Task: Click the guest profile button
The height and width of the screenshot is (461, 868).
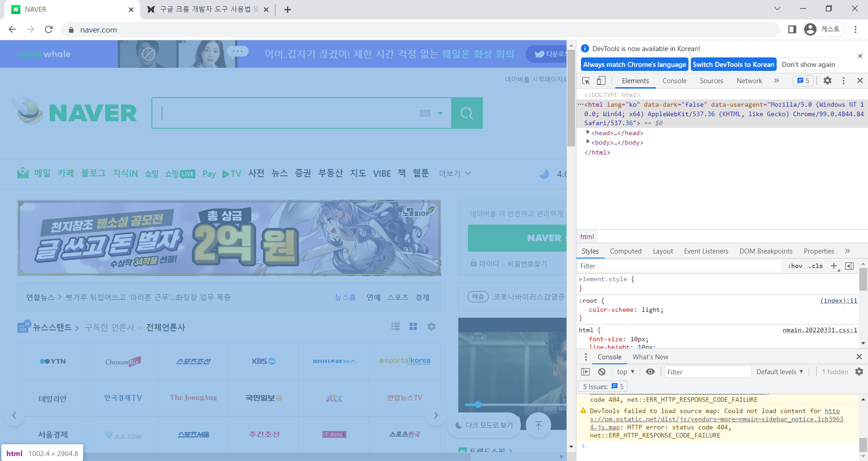Action: coord(823,29)
